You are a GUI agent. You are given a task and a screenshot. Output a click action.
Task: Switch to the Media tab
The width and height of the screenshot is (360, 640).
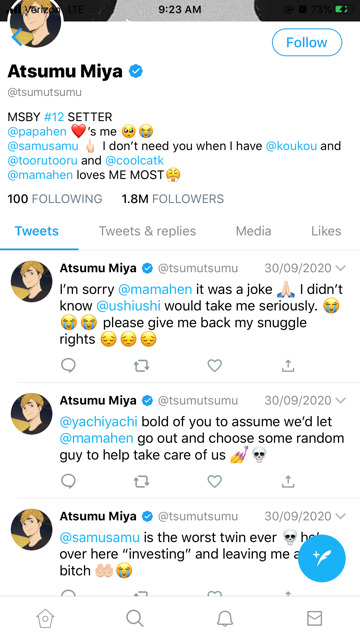click(253, 231)
